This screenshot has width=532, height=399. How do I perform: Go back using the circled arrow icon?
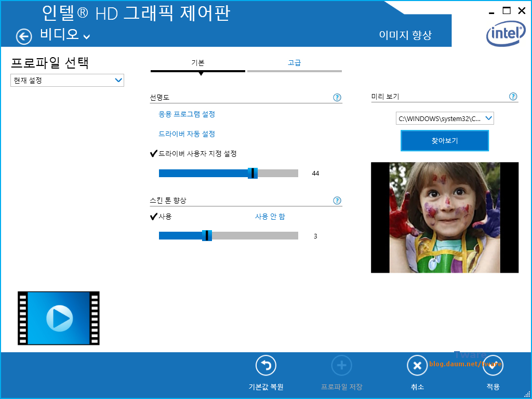pyautogui.click(x=24, y=36)
